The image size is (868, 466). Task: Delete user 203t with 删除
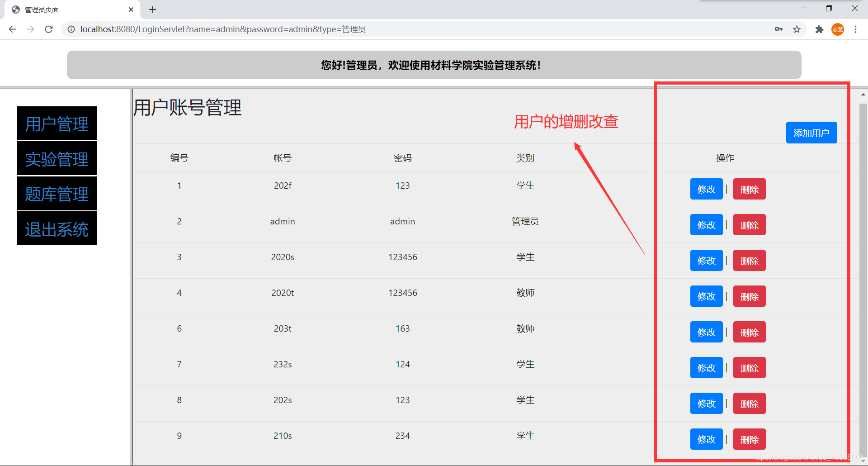click(749, 332)
